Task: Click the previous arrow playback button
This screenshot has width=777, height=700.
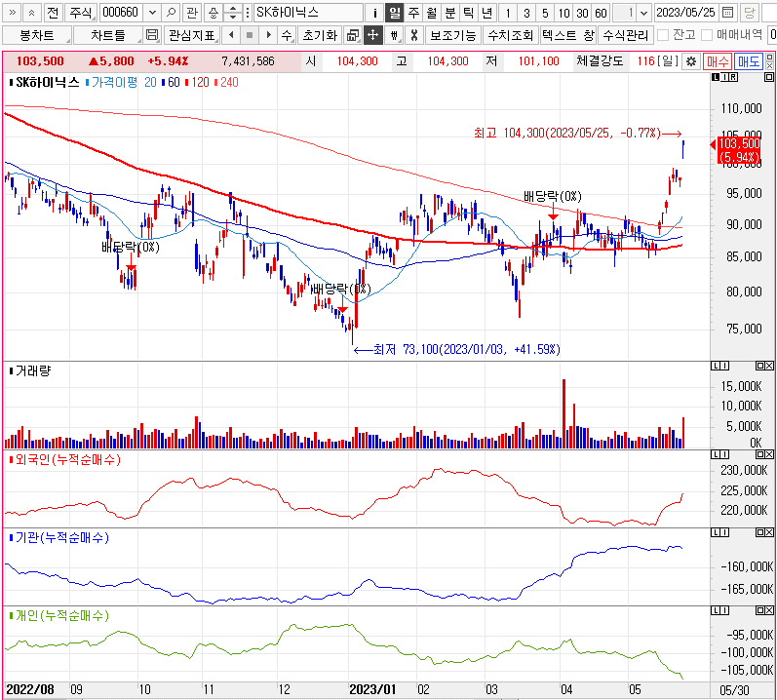Action: [231, 35]
